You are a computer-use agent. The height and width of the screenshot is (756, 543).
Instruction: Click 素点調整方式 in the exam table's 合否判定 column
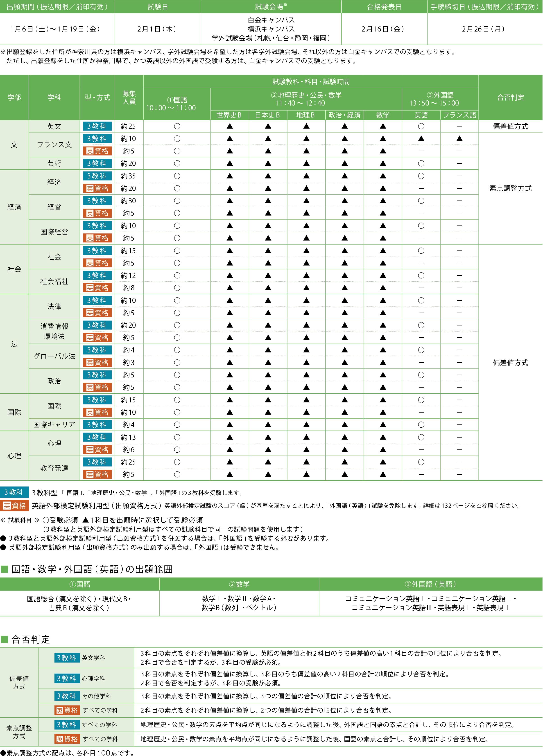tap(510, 188)
